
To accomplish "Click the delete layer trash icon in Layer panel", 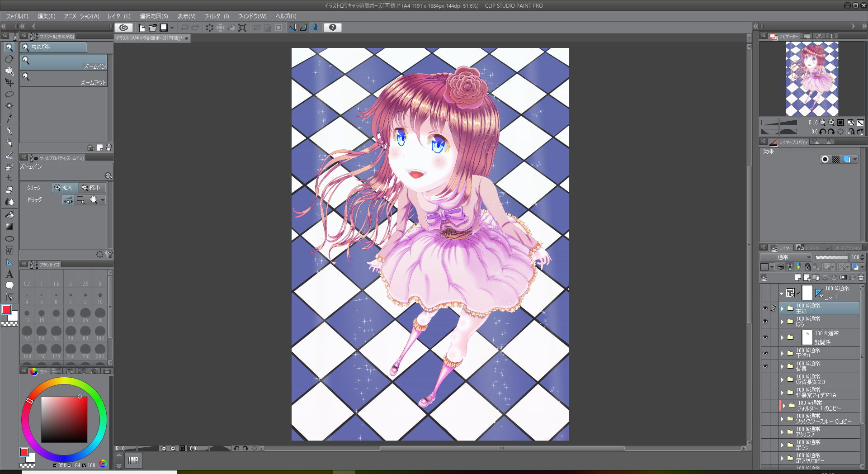I will tap(861, 277).
